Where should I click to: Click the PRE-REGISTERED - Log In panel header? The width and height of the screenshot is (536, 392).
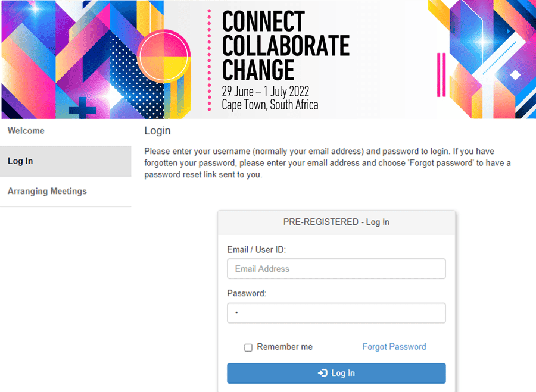tap(336, 222)
